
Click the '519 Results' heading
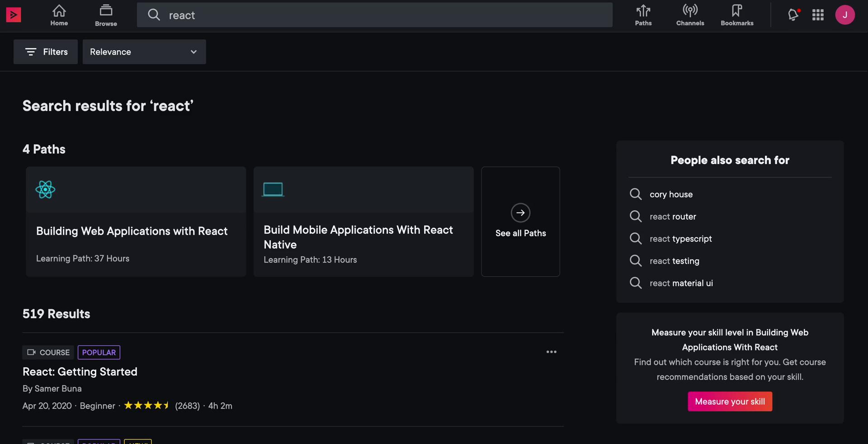coord(57,314)
